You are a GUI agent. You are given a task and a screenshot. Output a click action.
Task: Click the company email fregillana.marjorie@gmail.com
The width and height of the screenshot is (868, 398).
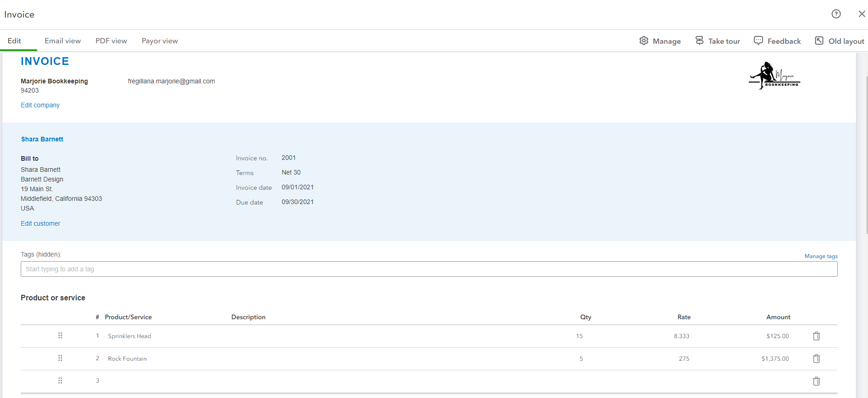pyautogui.click(x=171, y=81)
